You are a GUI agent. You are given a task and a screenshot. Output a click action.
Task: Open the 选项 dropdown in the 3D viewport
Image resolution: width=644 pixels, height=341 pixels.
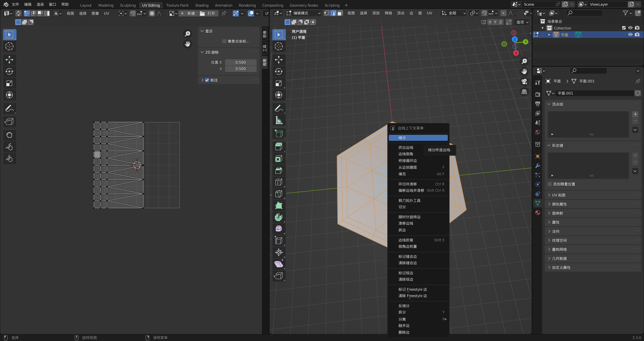[522, 22]
